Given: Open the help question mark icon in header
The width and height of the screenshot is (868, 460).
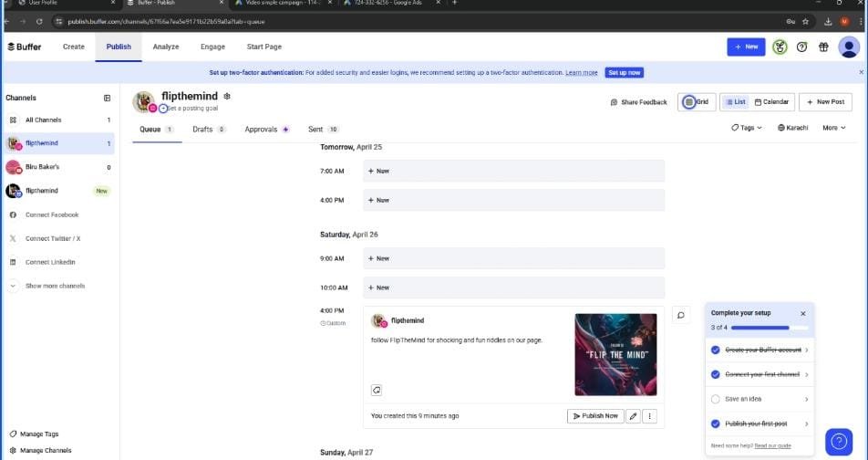Looking at the screenshot, I should [802, 47].
